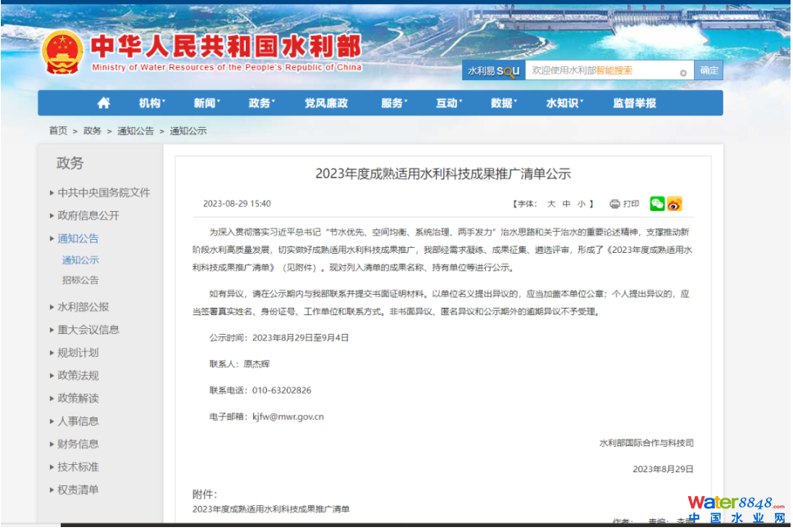Click the home icon in navigation bar

click(x=103, y=103)
